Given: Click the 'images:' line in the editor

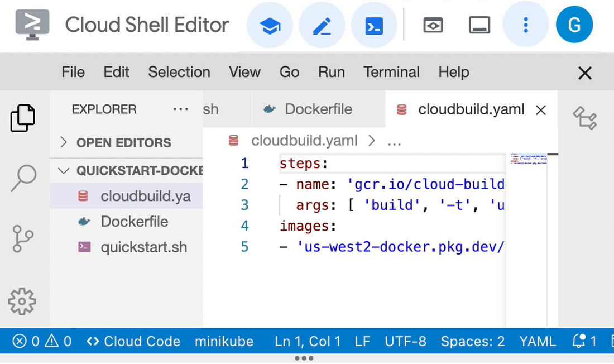Looking at the screenshot, I should (308, 226).
